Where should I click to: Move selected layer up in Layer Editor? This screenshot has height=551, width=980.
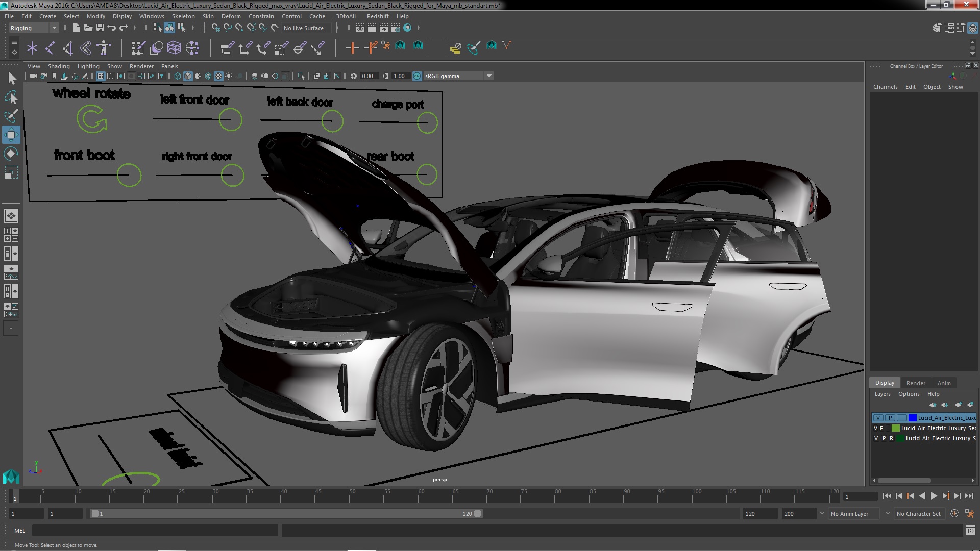[933, 405]
